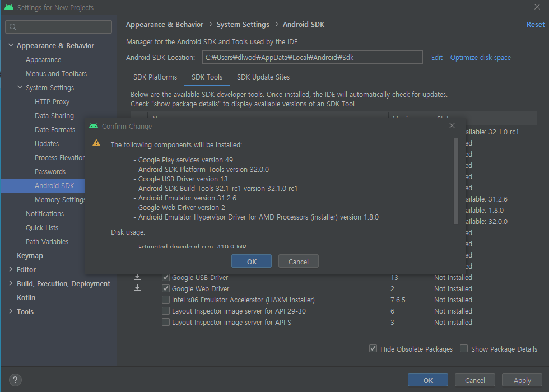Viewport: 549px width, 392px height.
Task: Click the settings search field
Action: [x=58, y=27]
